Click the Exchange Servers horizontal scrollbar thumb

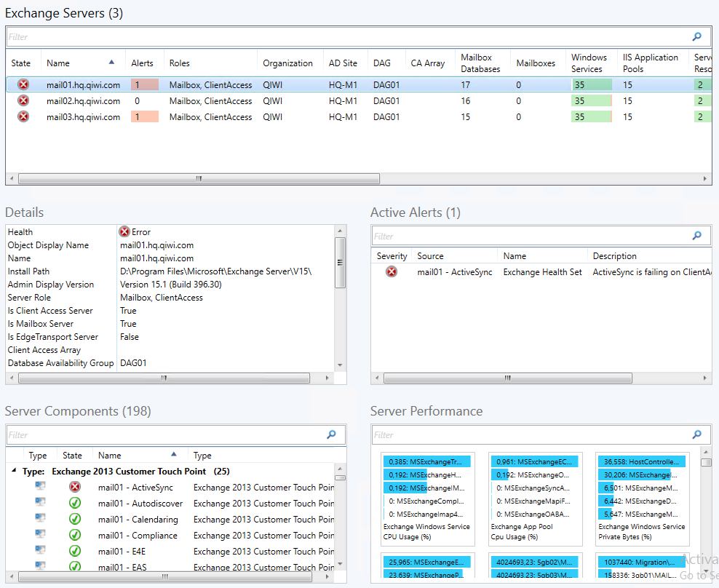pos(199,178)
